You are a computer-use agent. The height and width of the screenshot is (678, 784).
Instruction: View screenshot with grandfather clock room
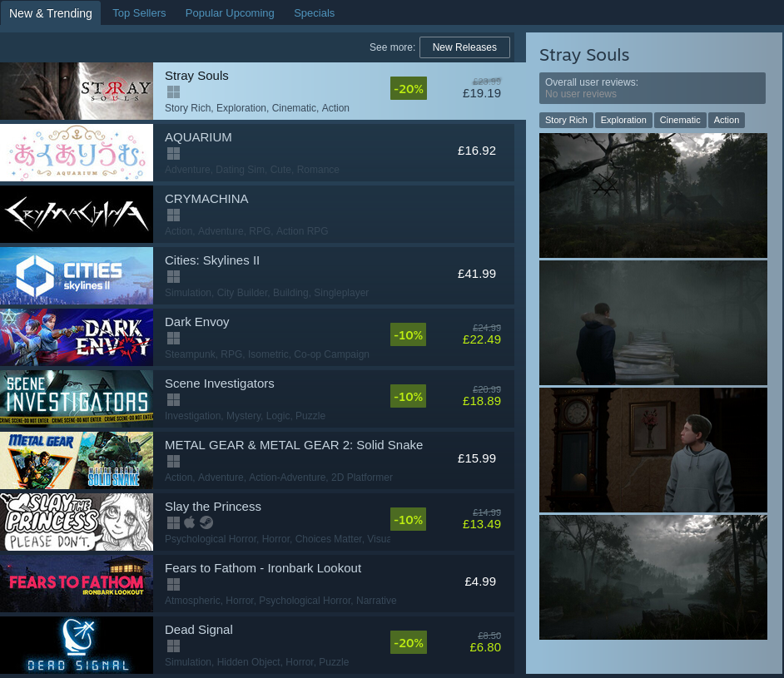(653, 450)
